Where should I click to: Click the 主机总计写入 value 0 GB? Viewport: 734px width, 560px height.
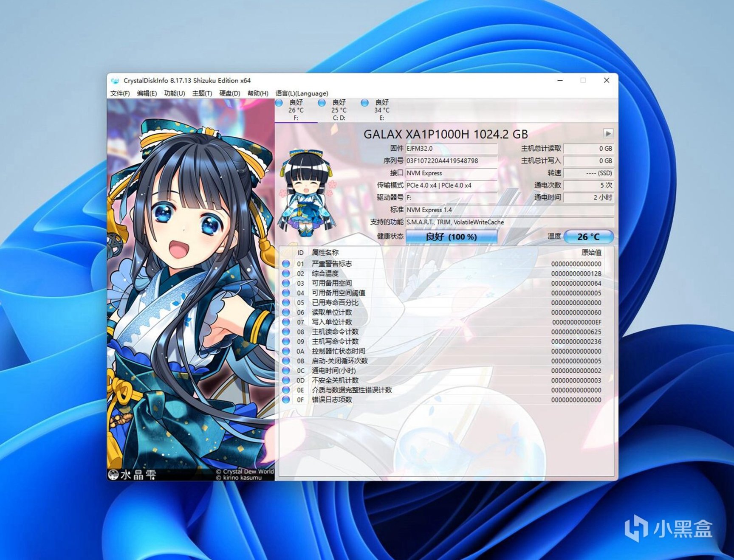coord(588,161)
